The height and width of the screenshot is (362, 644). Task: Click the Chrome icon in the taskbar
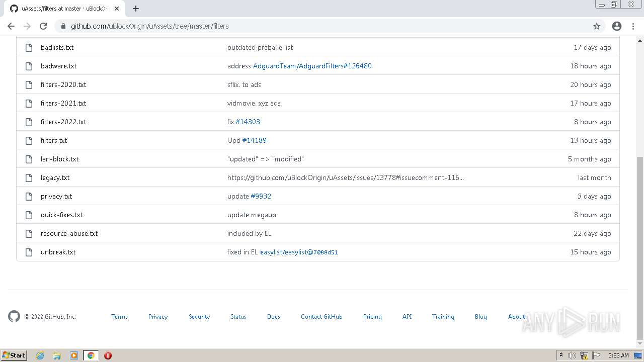[x=91, y=355]
